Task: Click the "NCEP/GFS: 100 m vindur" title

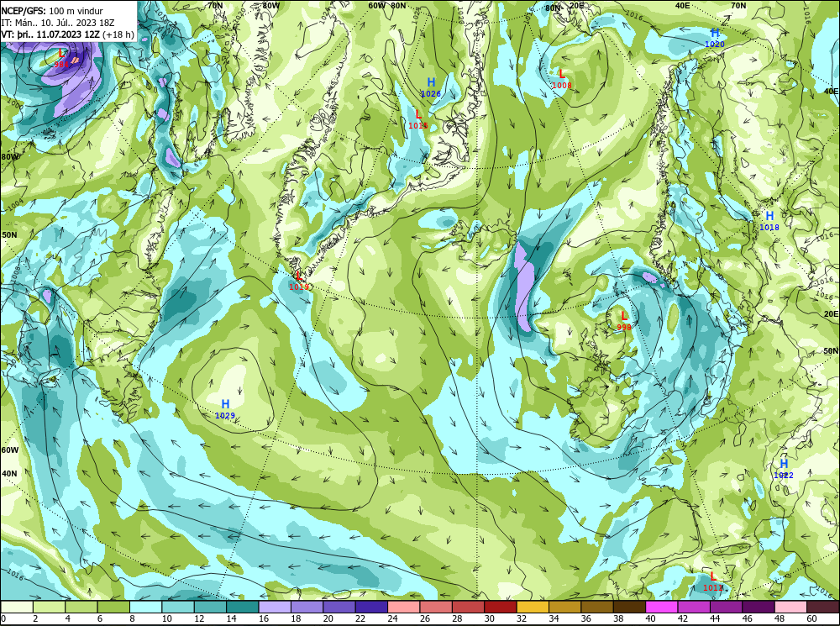Action: [52, 11]
